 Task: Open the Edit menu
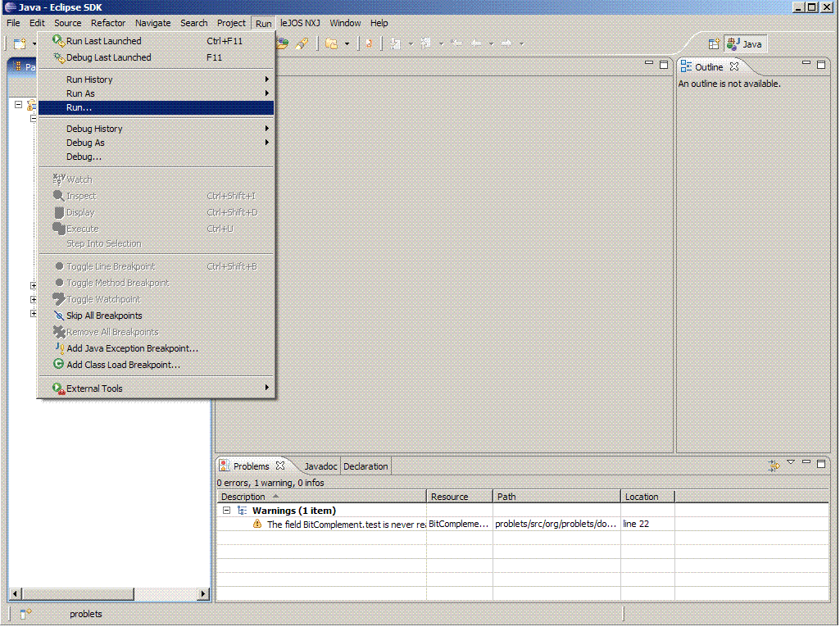point(37,23)
